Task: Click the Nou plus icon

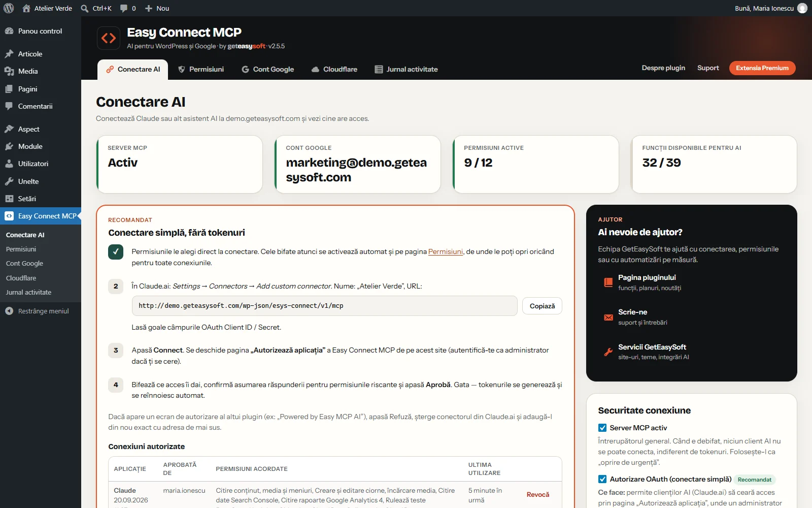Action: pos(149,8)
